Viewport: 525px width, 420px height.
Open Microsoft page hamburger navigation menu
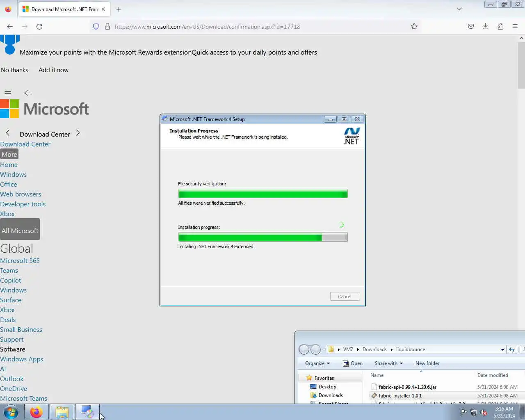(8, 93)
